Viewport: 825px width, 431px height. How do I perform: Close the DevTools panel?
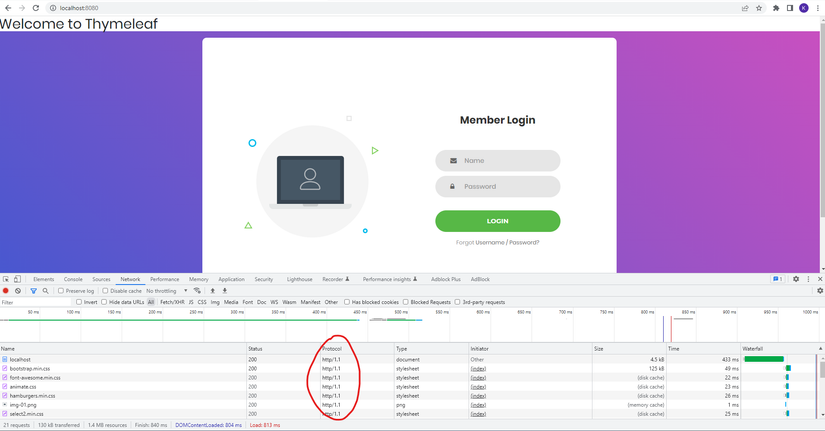click(x=820, y=279)
